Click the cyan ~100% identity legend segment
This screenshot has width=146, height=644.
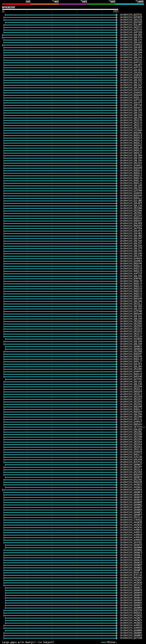tap(130, 4)
